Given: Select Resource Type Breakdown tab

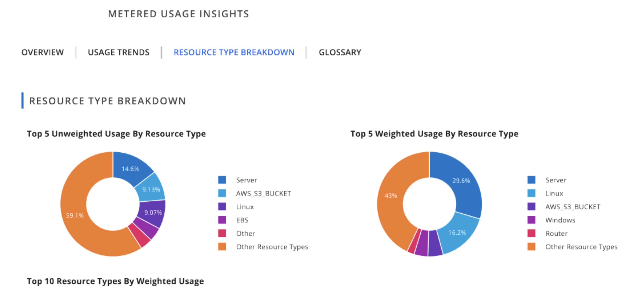Looking at the screenshot, I should pos(234,52).
